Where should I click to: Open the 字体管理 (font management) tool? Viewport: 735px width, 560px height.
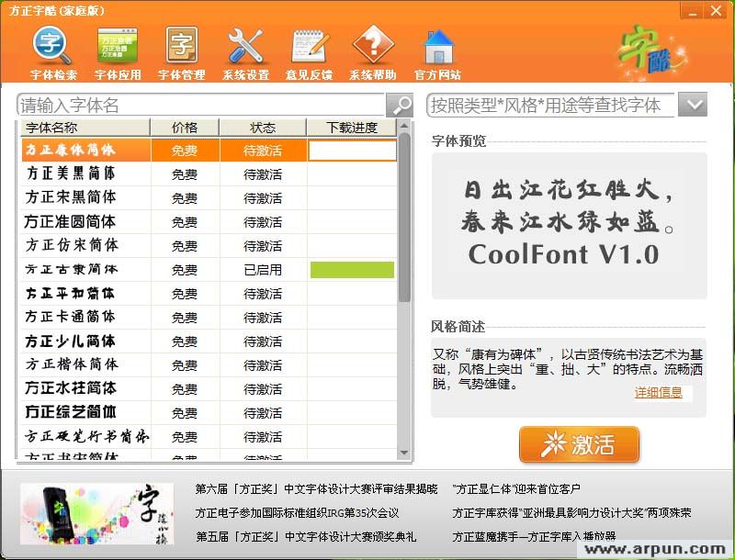pos(180,50)
